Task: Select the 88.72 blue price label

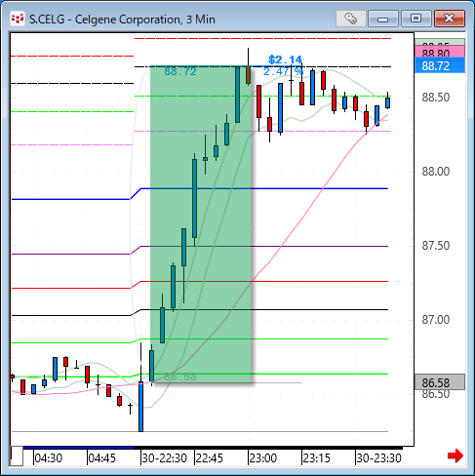Action: (x=440, y=65)
